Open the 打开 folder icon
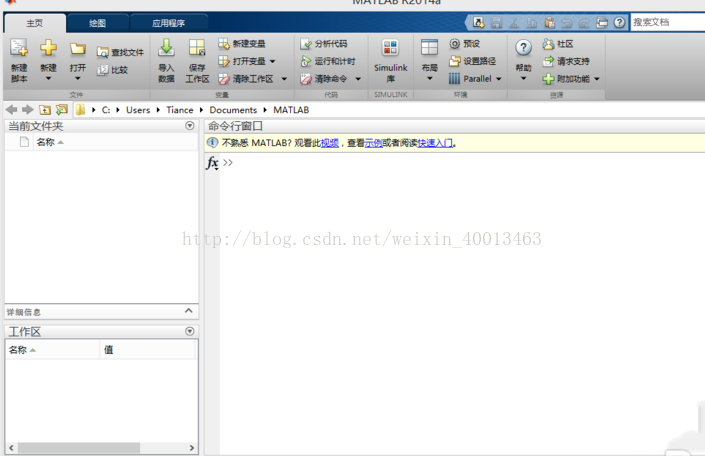This screenshot has height=456, width=705. pos(77,49)
